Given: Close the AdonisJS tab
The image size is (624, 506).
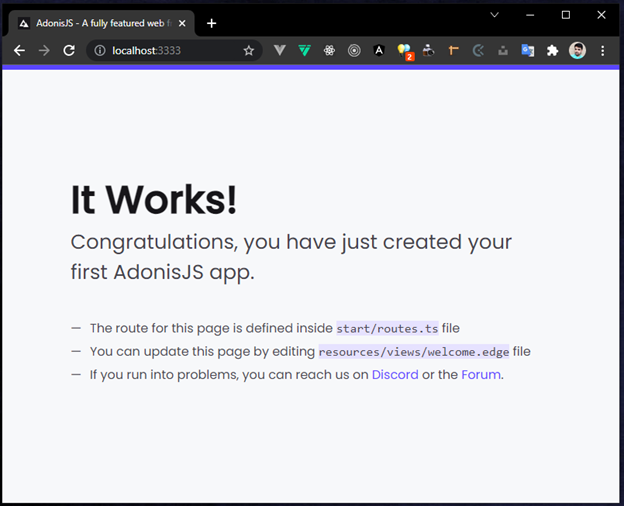Looking at the screenshot, I should (x=182, y=23).
